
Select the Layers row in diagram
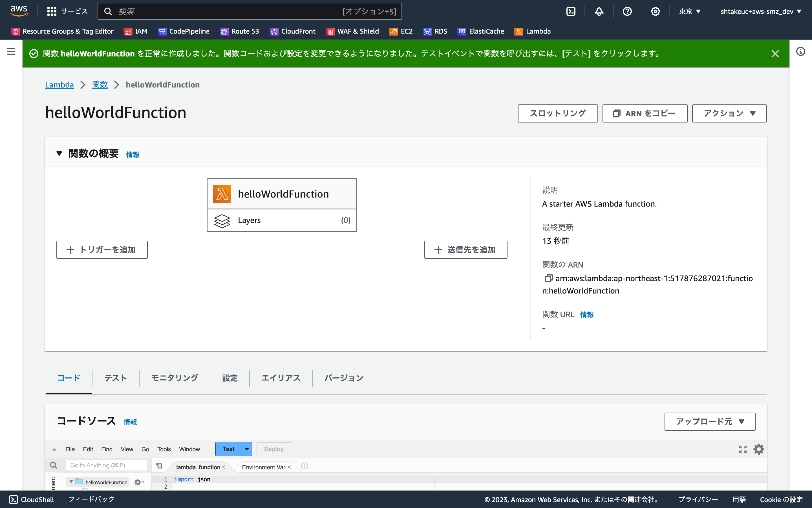pyautogui.click(x=282, y=220)
